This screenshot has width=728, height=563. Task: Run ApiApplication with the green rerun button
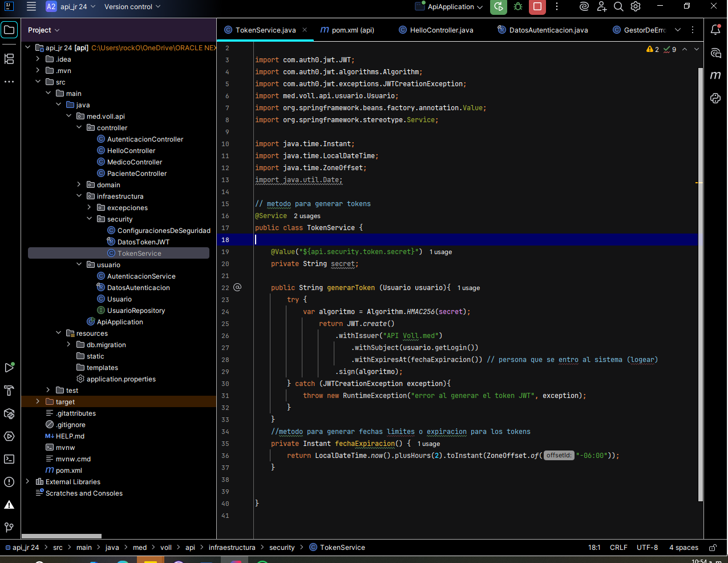[x=499, y=7]
